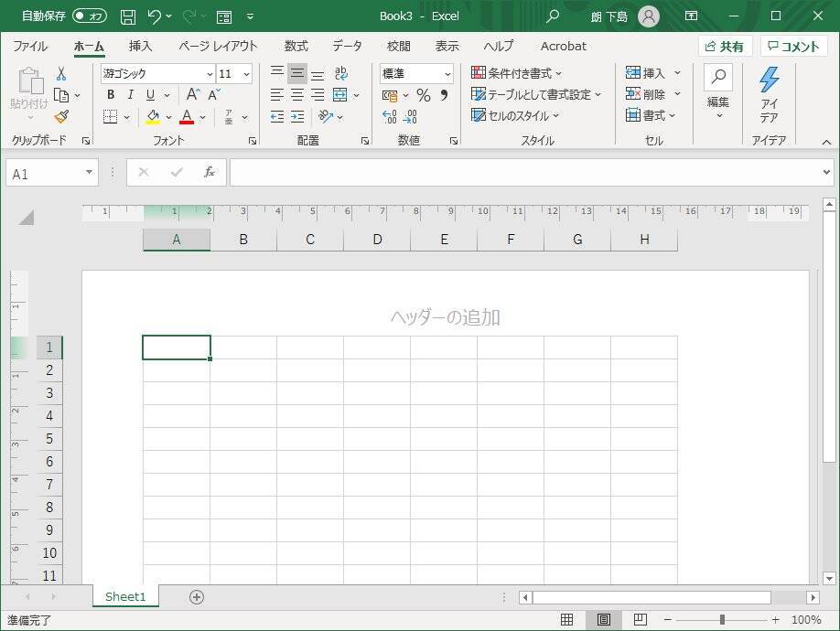Screen dimensions: 840x631
Task: Click the Cut scissors icon
Action: tap(61, 73)
